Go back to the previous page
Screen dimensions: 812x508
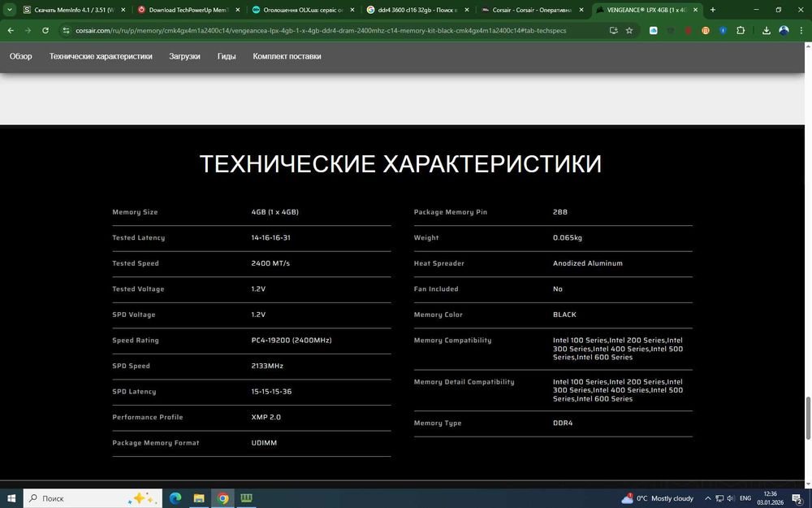[11, 31]
